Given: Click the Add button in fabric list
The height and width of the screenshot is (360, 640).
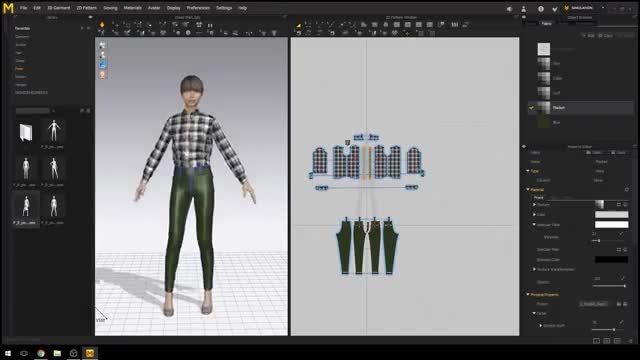Looking at the screenshot, I should 588,36.
